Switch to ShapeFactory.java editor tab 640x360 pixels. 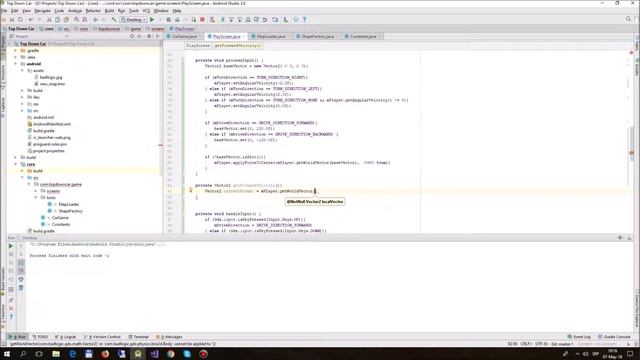317,36
